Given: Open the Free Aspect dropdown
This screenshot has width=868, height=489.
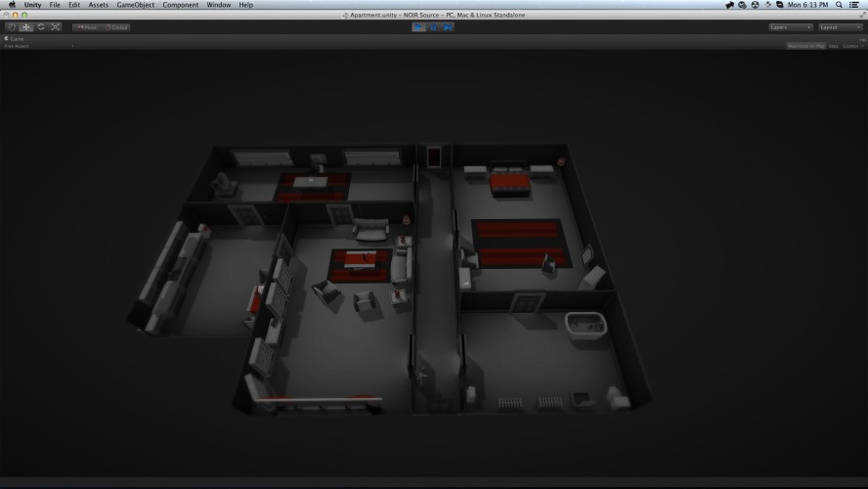Looking at the screenshot, I should (39, 46).
